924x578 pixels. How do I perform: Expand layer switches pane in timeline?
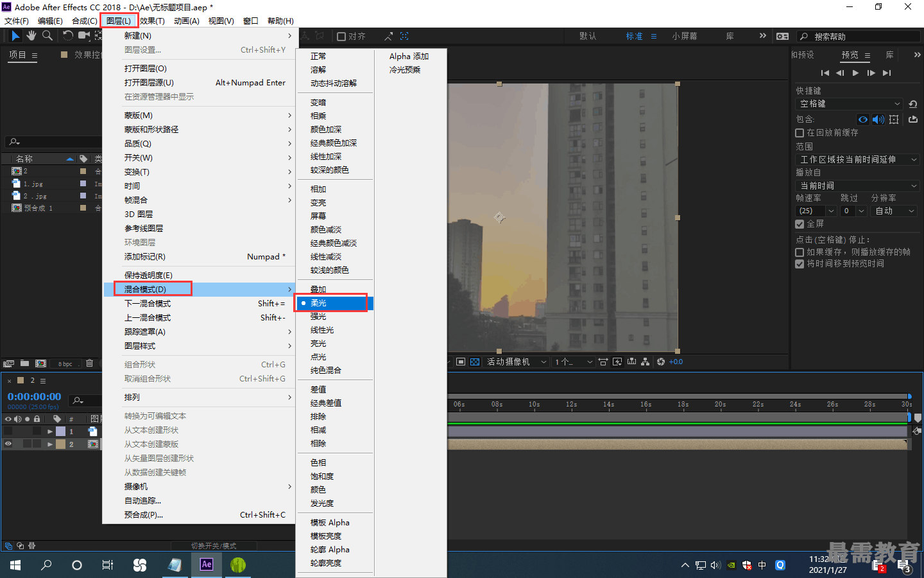coord(8,546)
